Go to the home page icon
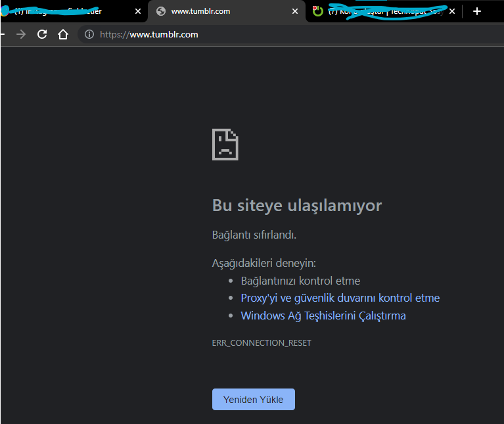Image resolution: width=504 pixels, height=424 pixels. (x=63, y=34)
